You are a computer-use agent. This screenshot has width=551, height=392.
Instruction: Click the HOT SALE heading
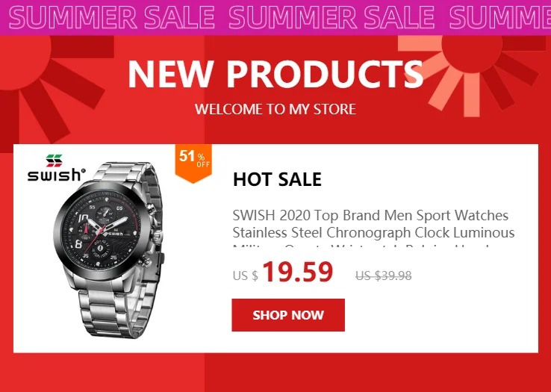[277, 179]
